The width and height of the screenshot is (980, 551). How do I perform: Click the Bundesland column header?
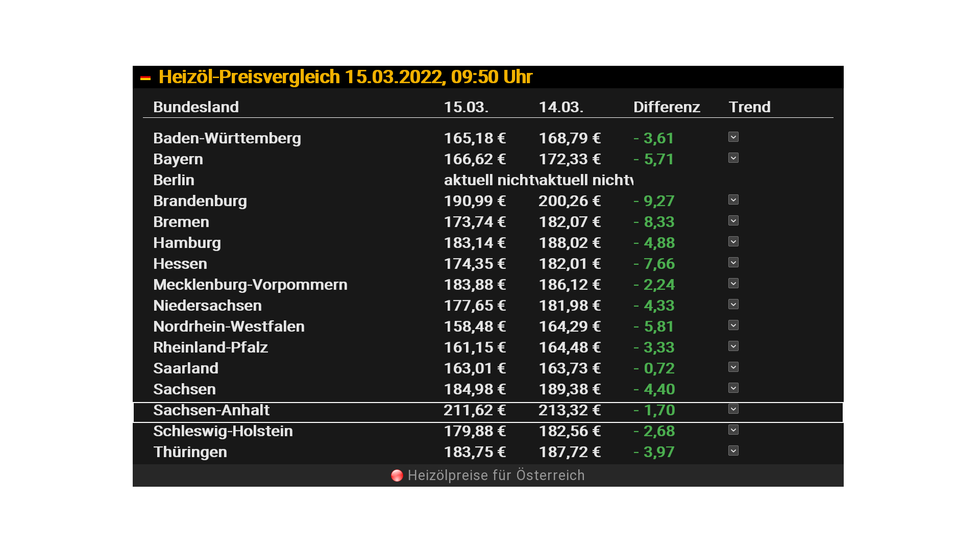[x=196, y=107]
